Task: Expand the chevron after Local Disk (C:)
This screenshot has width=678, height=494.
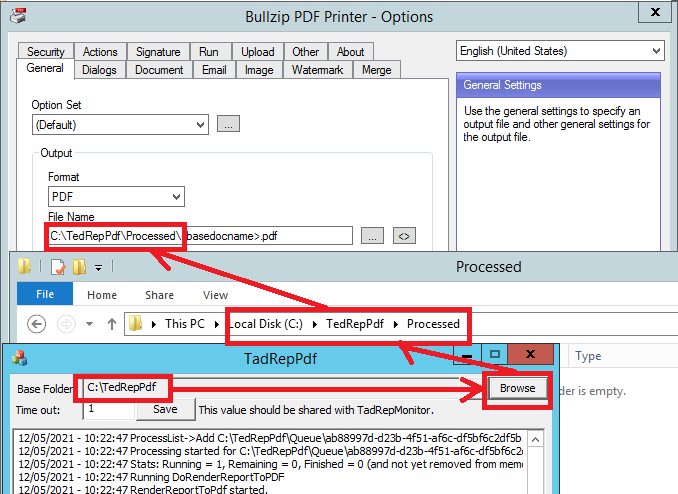Action: 315,324
